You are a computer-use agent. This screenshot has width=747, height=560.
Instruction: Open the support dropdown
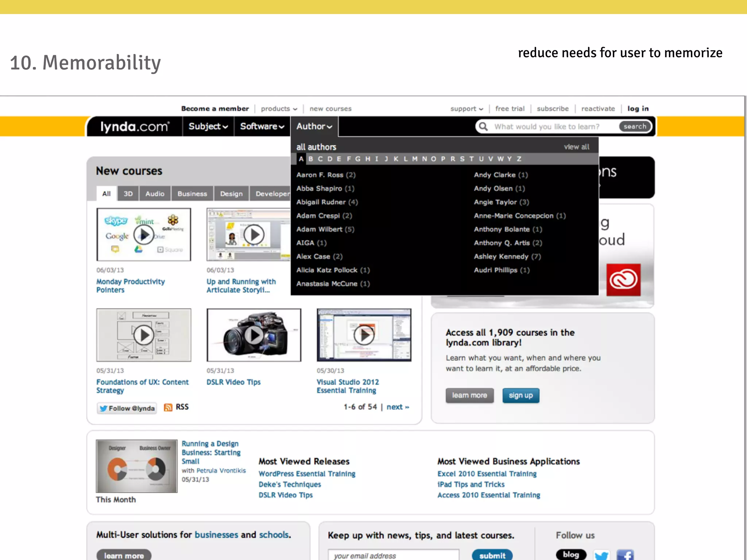[x=467, y=109]
